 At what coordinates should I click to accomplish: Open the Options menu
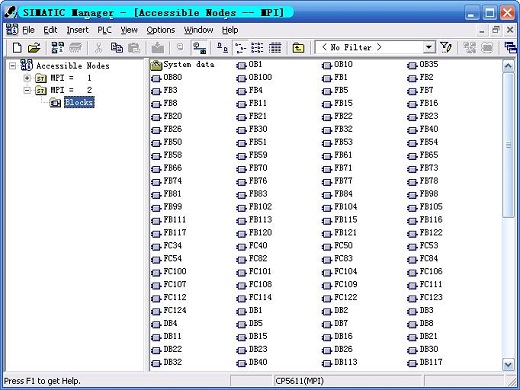161,30
